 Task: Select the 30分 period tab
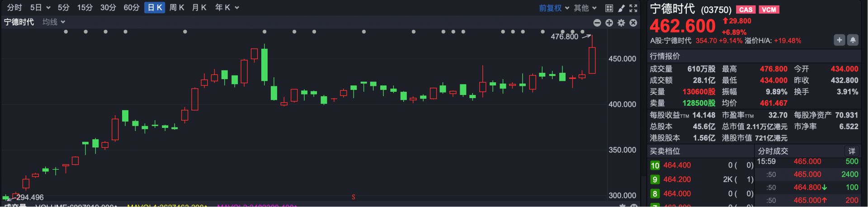[x=108, y=8]
